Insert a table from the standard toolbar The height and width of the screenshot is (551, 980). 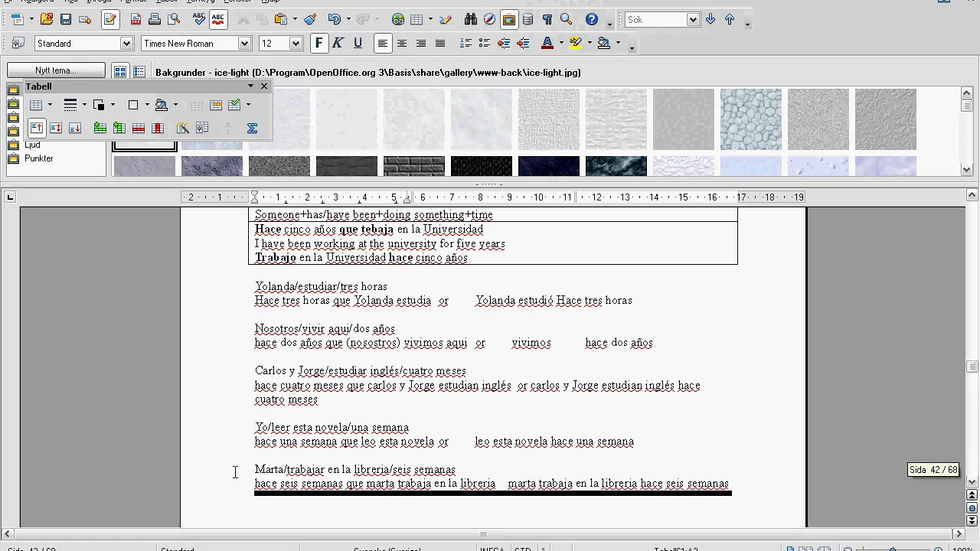tap(417, 19)
